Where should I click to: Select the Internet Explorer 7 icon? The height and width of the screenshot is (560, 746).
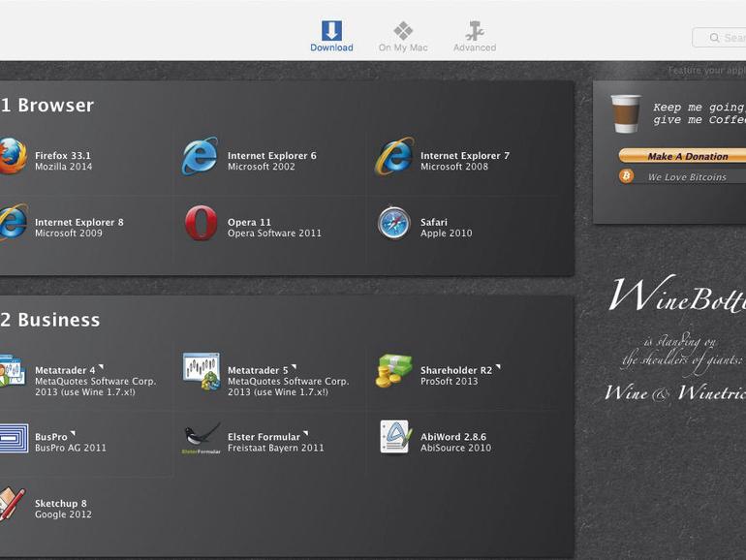(394, 156)
